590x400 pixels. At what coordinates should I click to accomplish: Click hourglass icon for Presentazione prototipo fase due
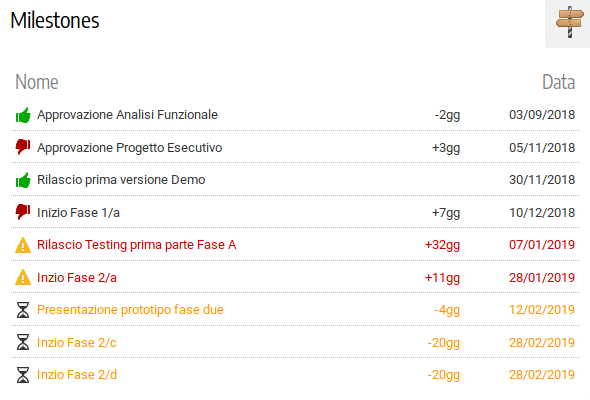[23, 310]
